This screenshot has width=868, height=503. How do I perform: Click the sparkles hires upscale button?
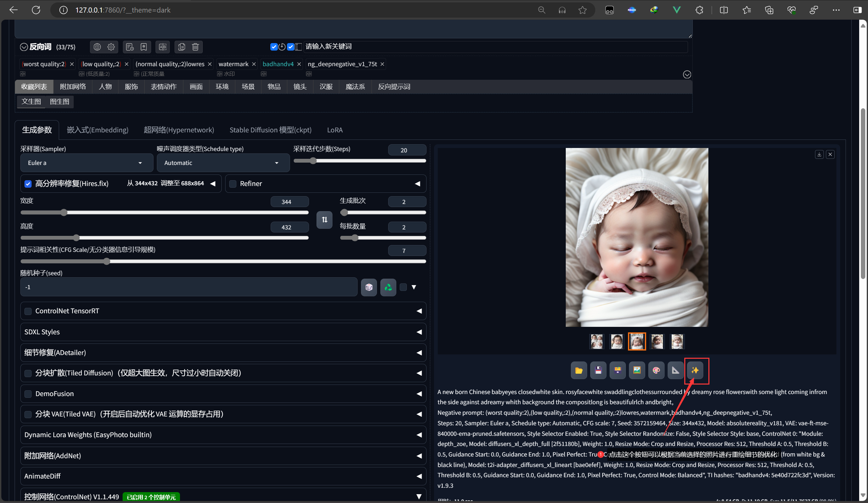point(695,370)
